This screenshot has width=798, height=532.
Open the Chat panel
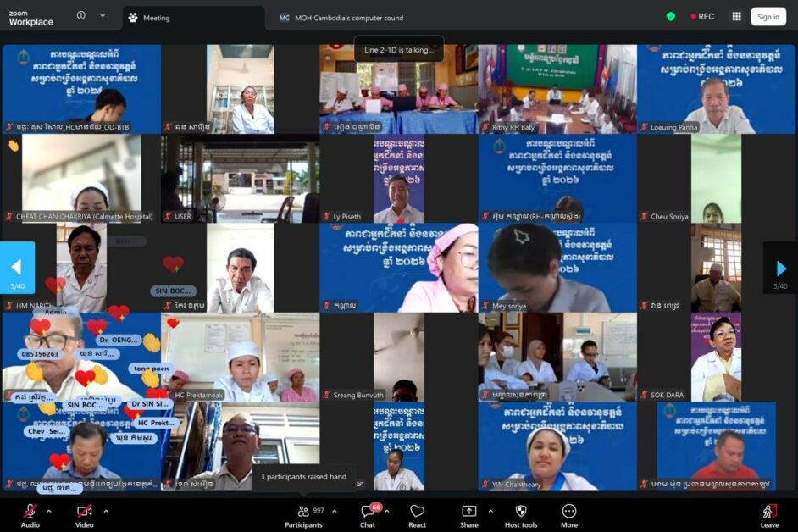368,512
